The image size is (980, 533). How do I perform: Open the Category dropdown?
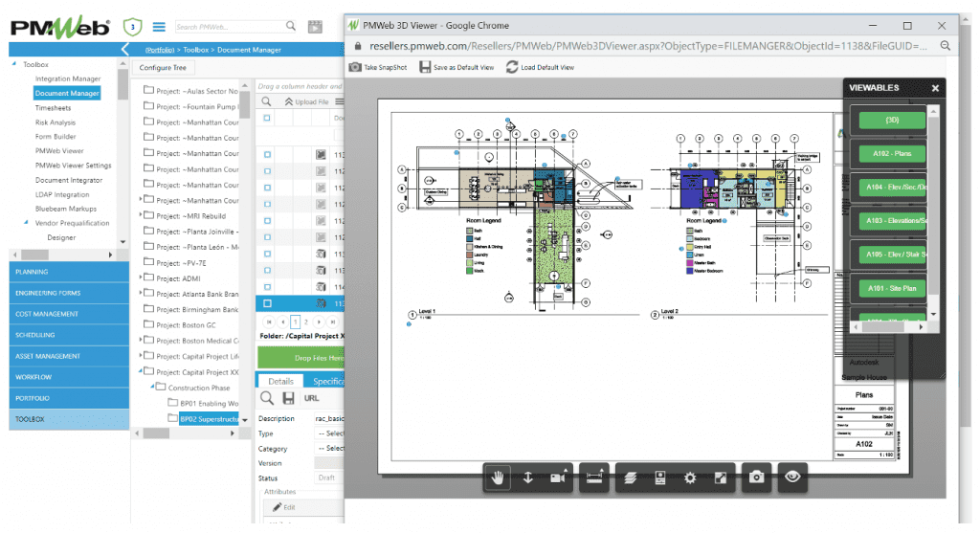[329, 448]
